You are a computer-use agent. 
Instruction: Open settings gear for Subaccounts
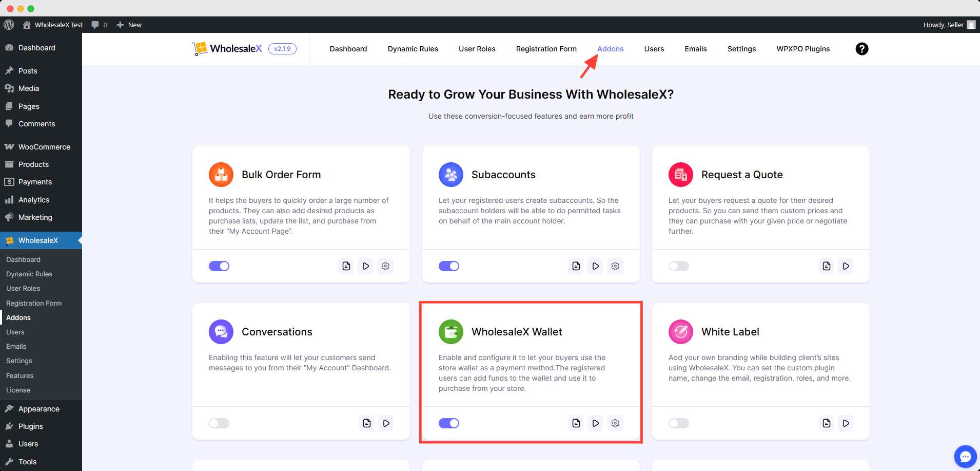pos(615,266)
